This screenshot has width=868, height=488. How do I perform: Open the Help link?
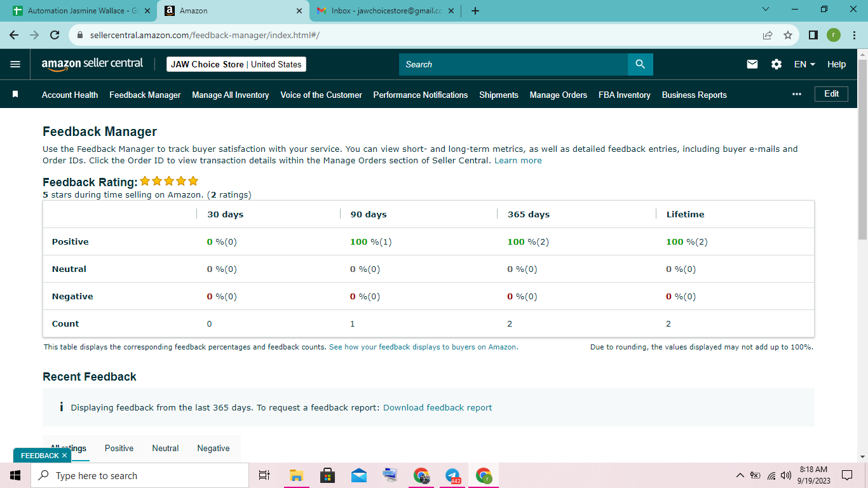pos(837,64)
